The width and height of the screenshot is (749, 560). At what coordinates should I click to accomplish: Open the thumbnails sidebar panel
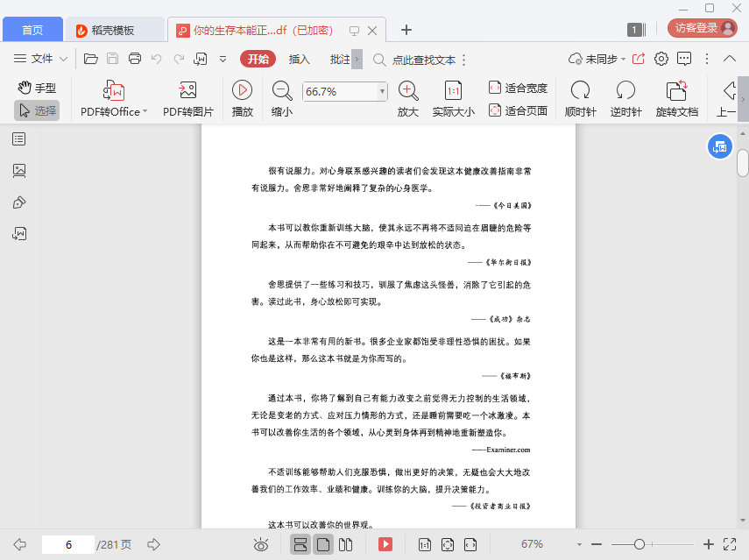tap(19, 171)
